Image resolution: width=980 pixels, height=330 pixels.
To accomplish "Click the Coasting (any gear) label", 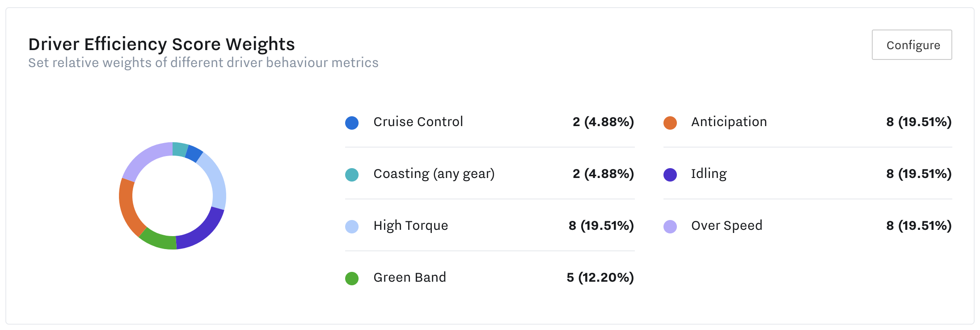I will click(434, 174).
